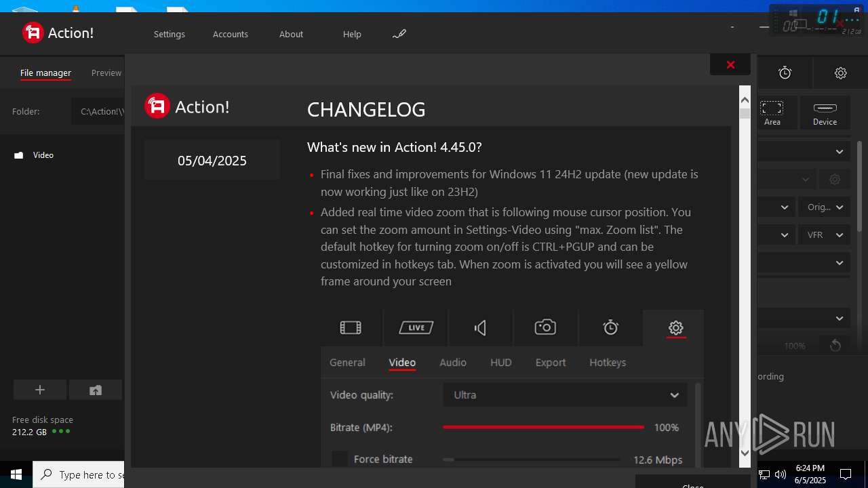
Task: Open the Help menu
Action: coord(352,34)
